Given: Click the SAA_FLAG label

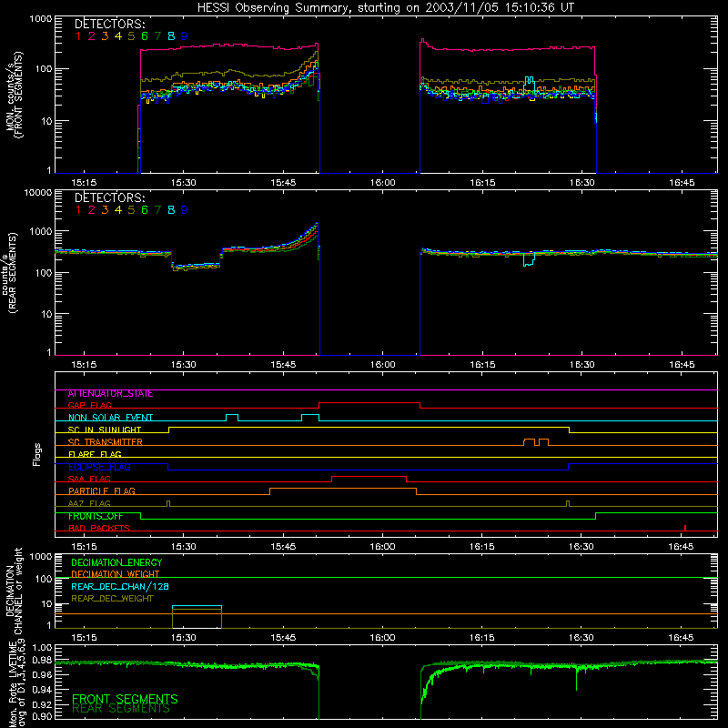Looking at the screenshot, I should [x=89, y=480].
